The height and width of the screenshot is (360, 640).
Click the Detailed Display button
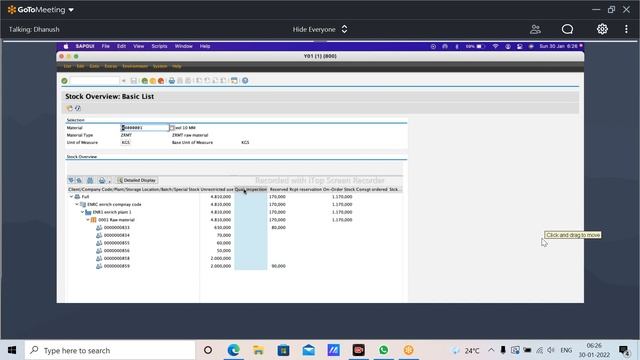click(137, 180)
